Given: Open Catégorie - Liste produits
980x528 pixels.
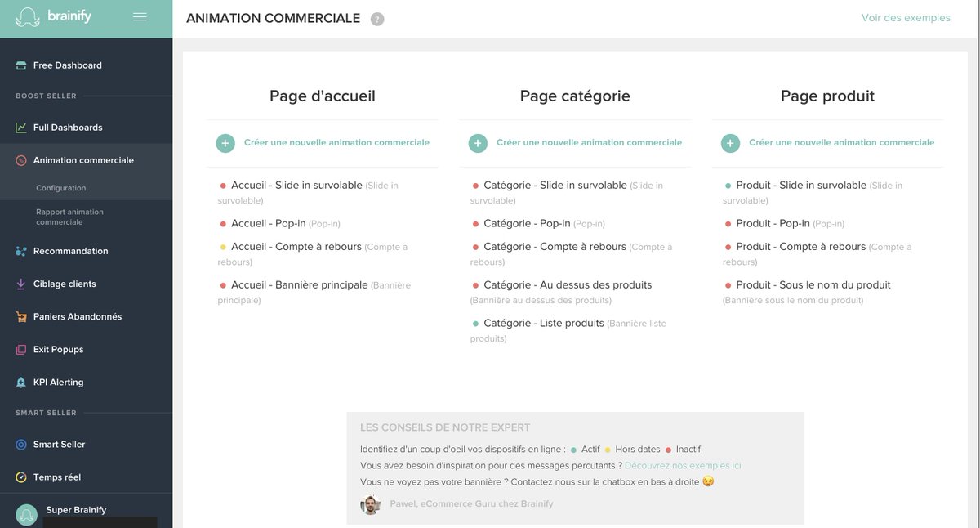Looking at the screenshot, I should tap(544, 324).
